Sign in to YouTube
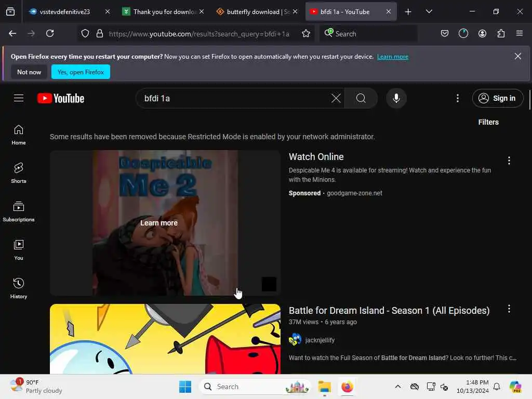The height and width of the screenshot is (399, 532). coord(497,98)
